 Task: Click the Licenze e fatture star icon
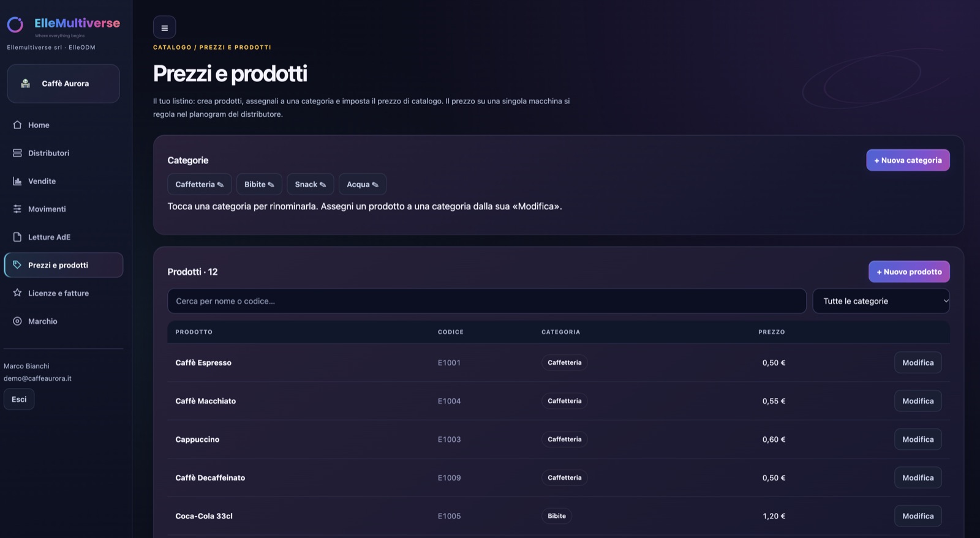pyautogui.click(x=17, y=293)
